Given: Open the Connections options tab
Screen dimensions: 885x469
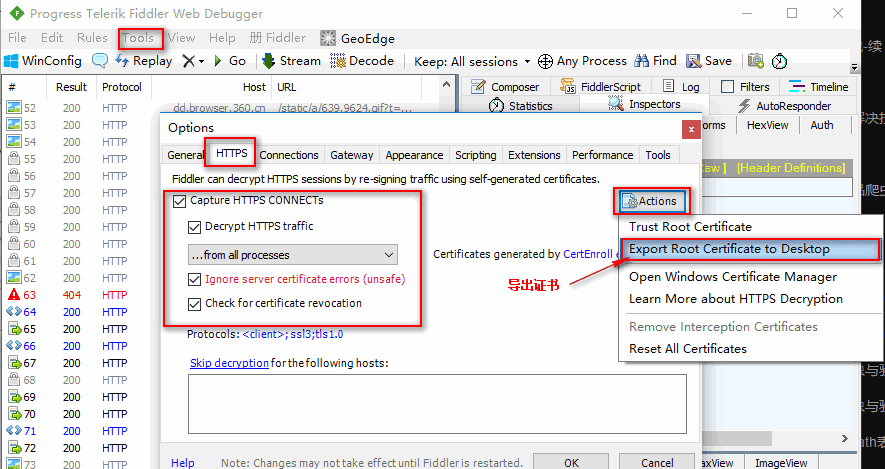Looking at the screenshot, I should point(289,155).
